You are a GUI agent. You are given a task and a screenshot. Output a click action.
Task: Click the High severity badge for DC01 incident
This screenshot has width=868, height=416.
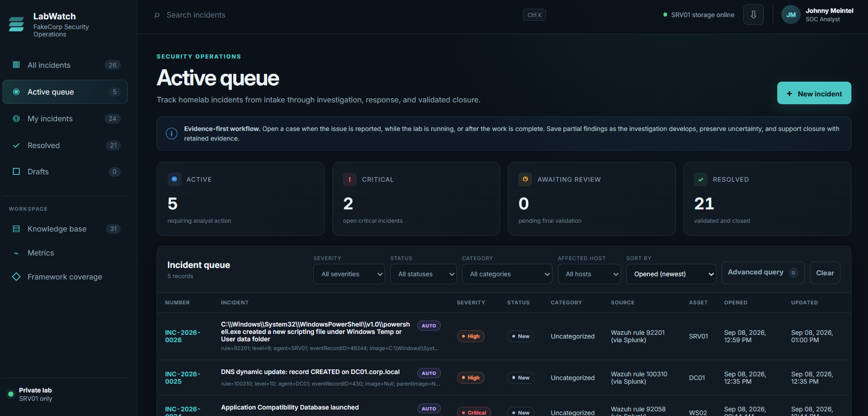(471, 378)
